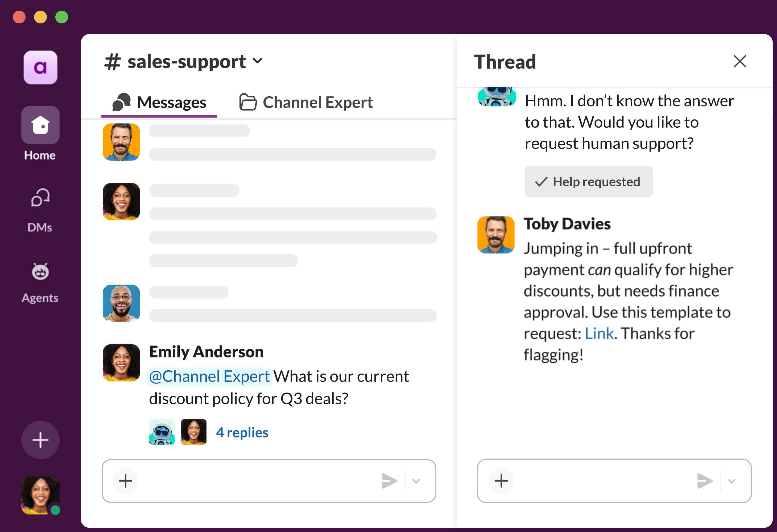Click the Link in Toby Davies' message
Viewport: 777px width, 532px height.
pyautogui.click(x=599, y=333)
